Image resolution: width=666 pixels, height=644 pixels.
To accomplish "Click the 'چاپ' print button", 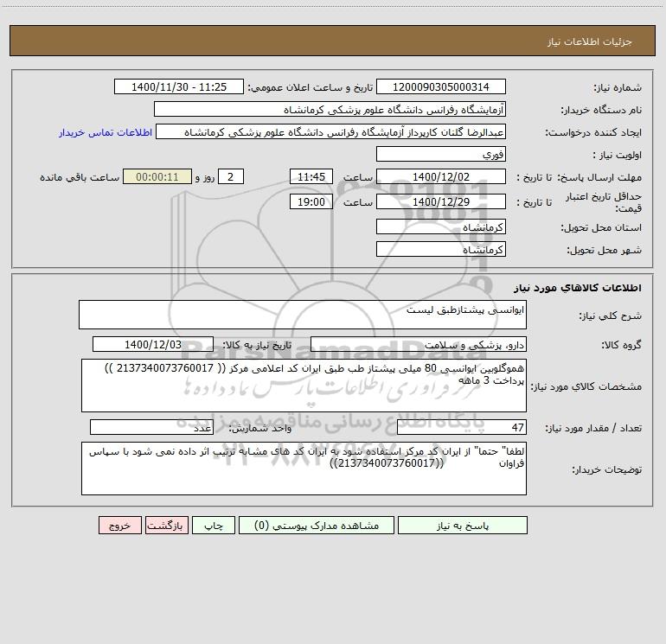I will pyautogui.click(x=214, y=525).
